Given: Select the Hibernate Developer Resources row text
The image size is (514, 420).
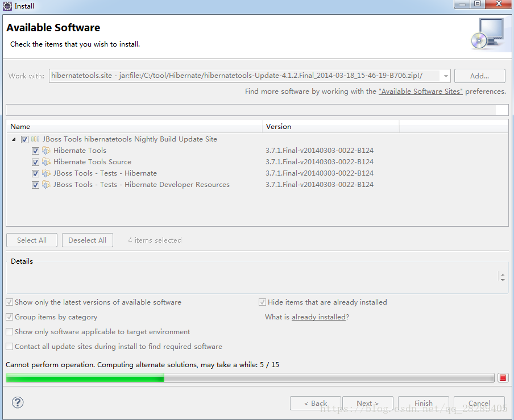Looking at the screenshot, I should point(141,185).
